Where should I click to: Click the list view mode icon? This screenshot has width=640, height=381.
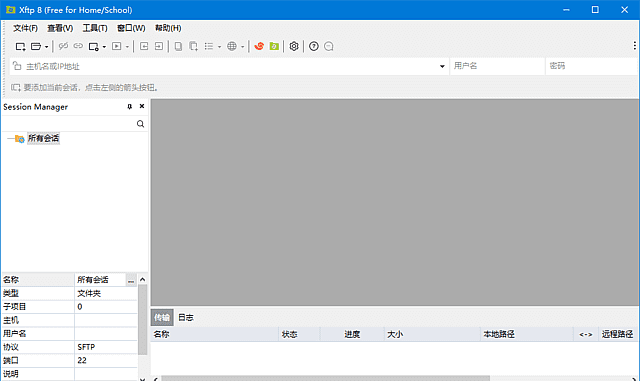(x=209, y=46)
